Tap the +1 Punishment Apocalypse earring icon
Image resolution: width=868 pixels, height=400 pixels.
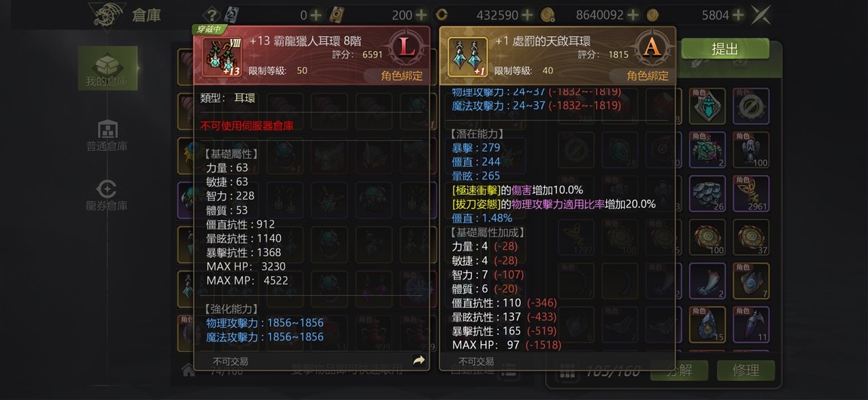pyautogui.click(x=468, y=57)
